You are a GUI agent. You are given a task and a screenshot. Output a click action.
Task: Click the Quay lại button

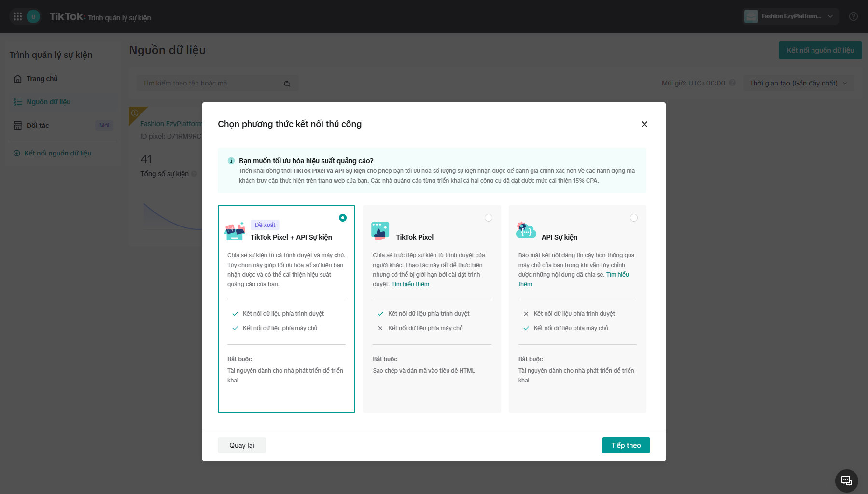(241, 445)
